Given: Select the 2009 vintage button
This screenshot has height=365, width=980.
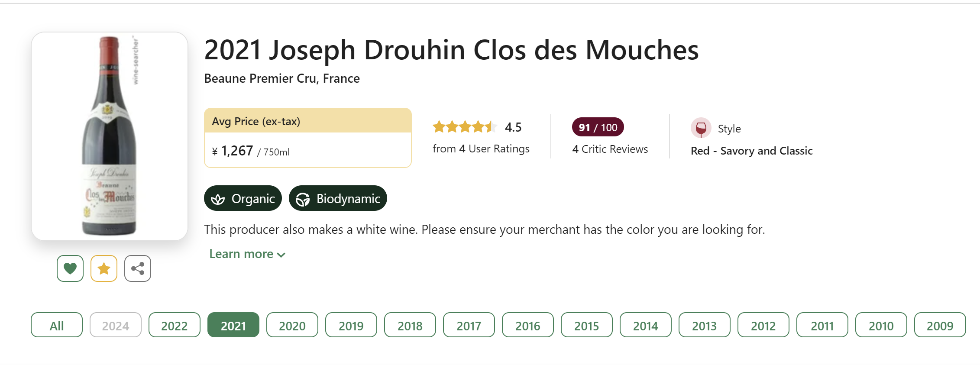Looking at the screenshot, I should tap(940, 325).
